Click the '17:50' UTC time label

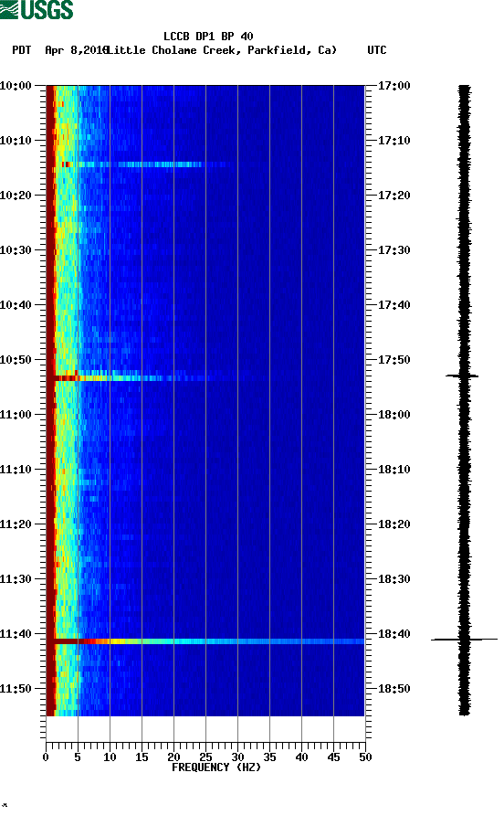point(394,360)
